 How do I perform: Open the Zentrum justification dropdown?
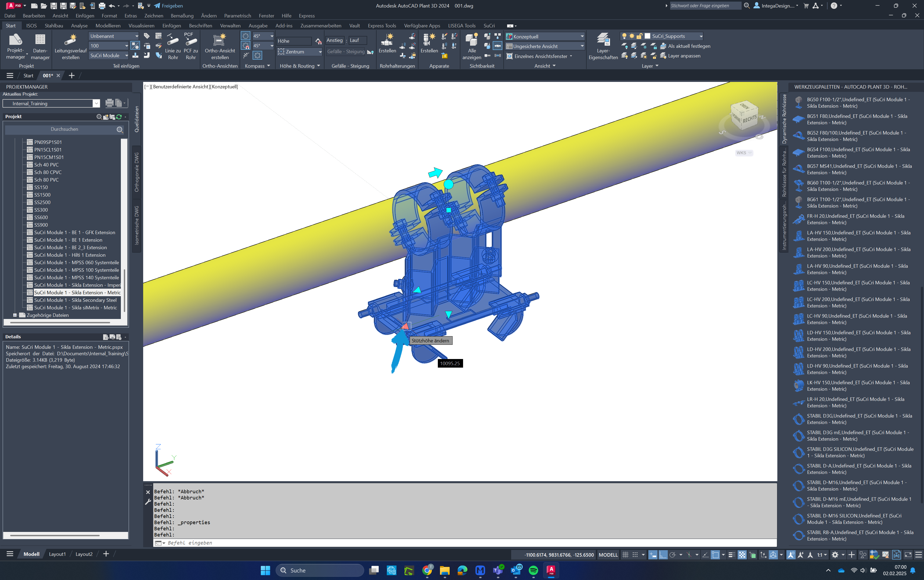tap(300, 52)
